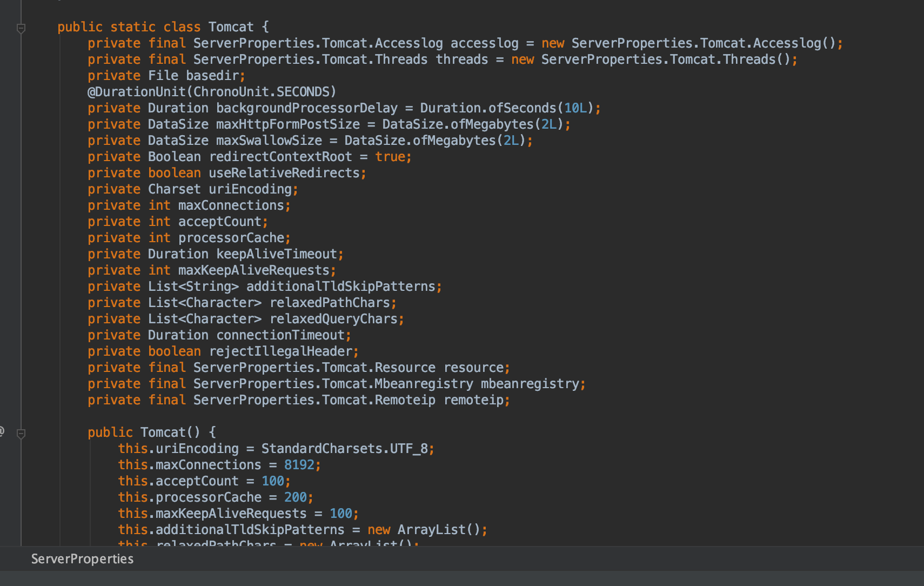Click Boolean type on redirectContextRoot line
The height and width of the screenshot is (586, 924).
pos(175,157)
